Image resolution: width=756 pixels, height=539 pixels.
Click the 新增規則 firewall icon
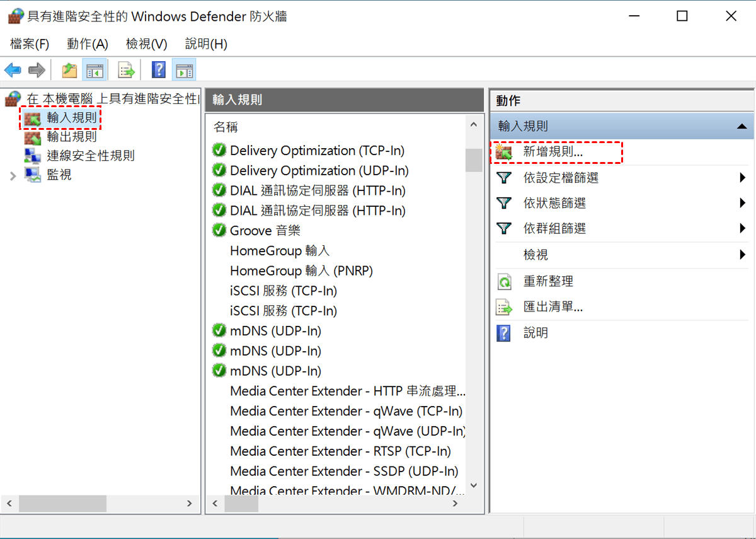point(504,153)
